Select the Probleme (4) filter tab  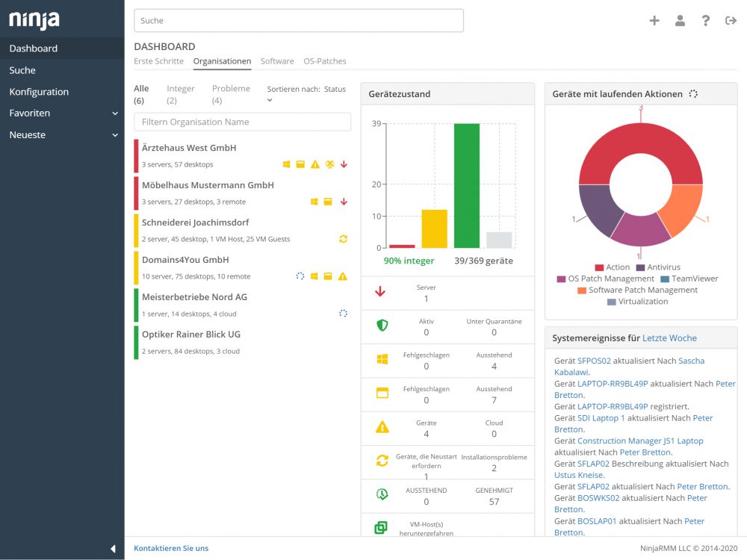pyautogui.click(x=231, y=94)
